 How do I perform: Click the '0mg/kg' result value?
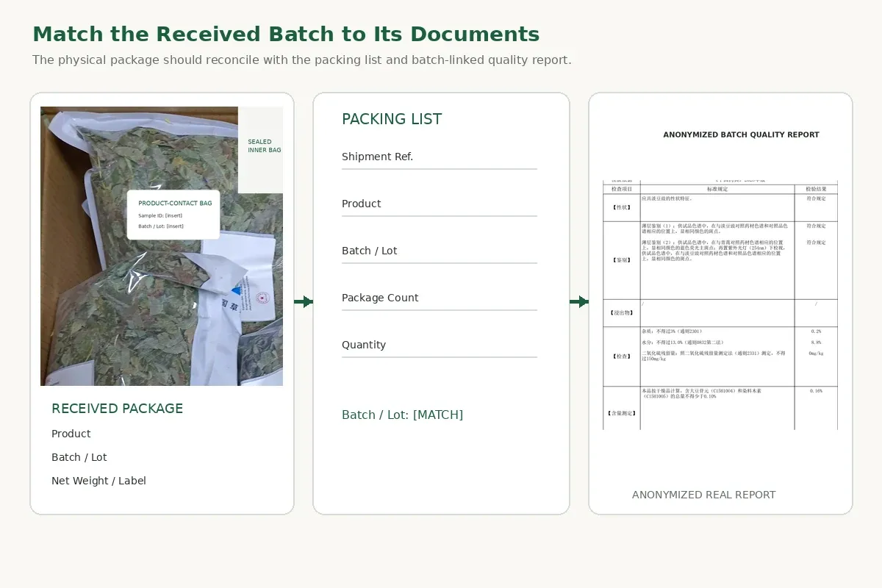(x=816, y=354)
